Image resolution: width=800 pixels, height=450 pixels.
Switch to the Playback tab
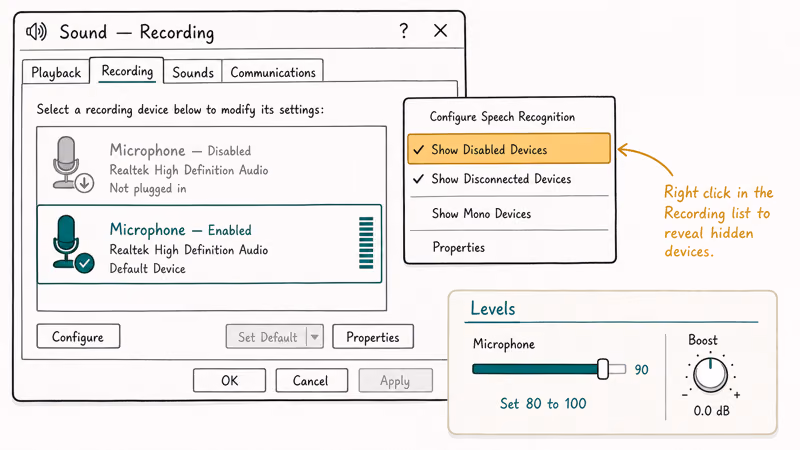click(x=56, y=72)
